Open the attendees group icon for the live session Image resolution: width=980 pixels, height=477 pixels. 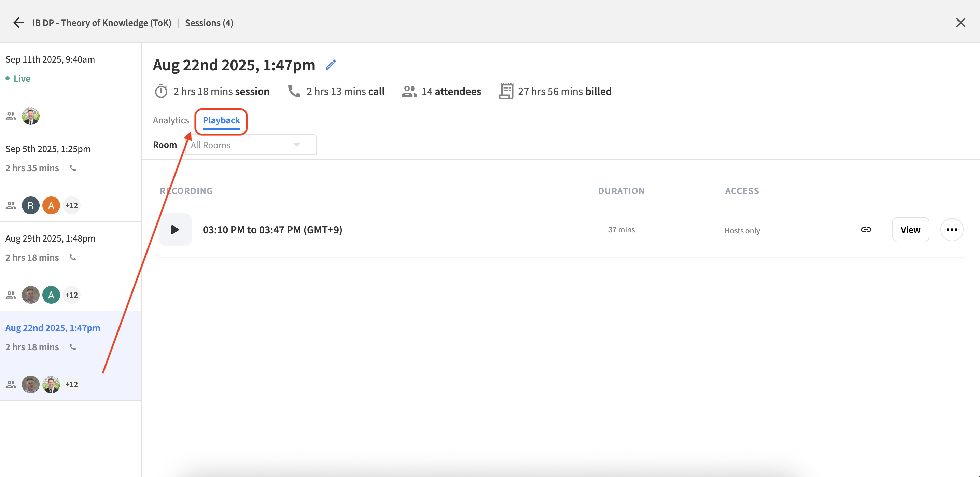click(x=10, y=115)
